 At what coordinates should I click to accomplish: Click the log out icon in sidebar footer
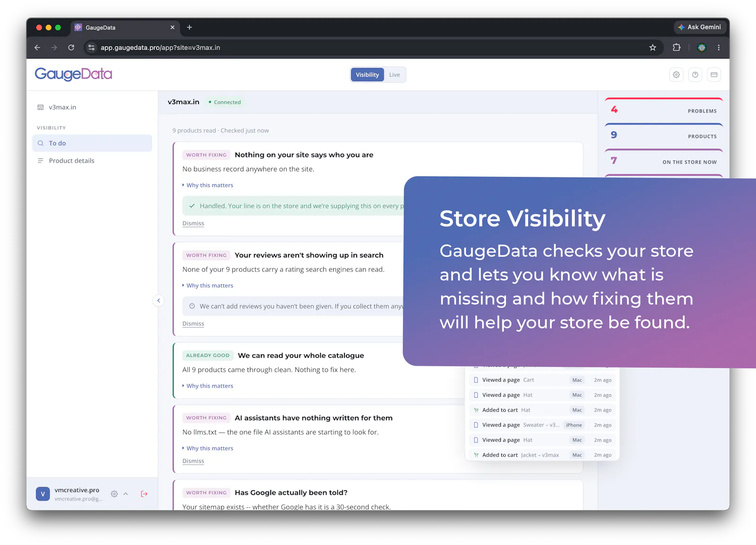[144, 494]
